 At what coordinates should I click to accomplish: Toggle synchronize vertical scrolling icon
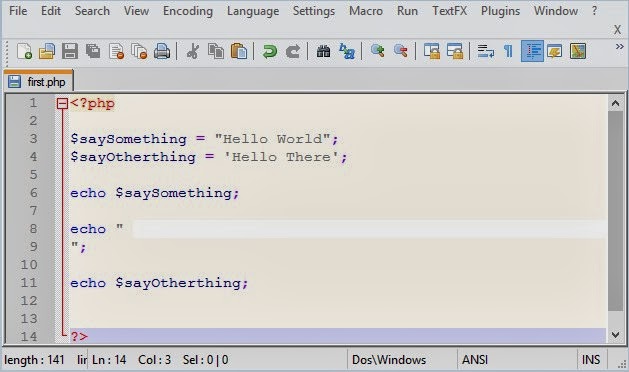coord(432,51)
